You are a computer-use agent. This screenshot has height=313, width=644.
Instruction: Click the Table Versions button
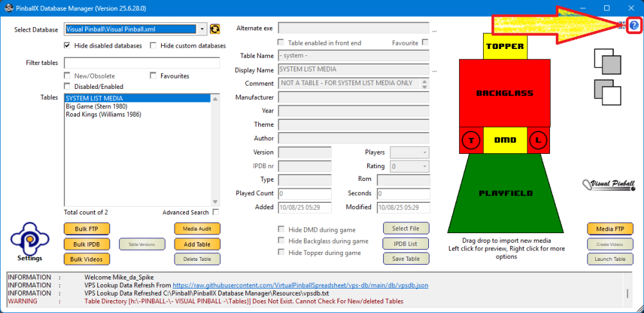point(142,244)
